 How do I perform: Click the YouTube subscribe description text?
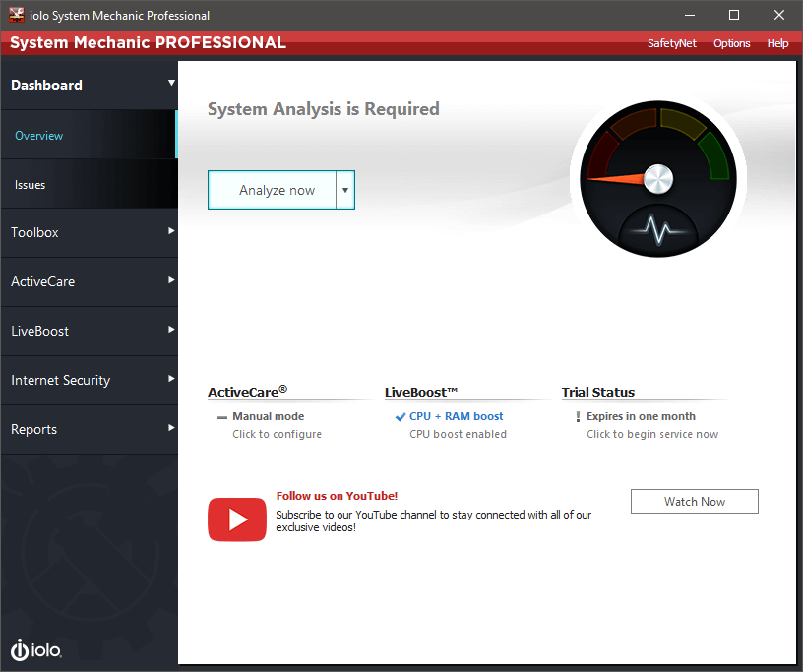[434, 520]
